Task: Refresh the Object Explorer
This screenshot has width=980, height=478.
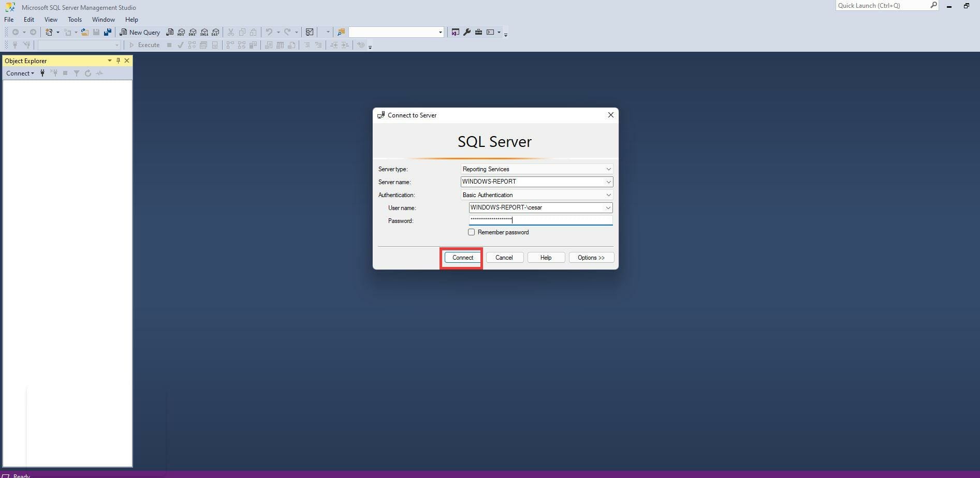Action: (x=88, y=73)
